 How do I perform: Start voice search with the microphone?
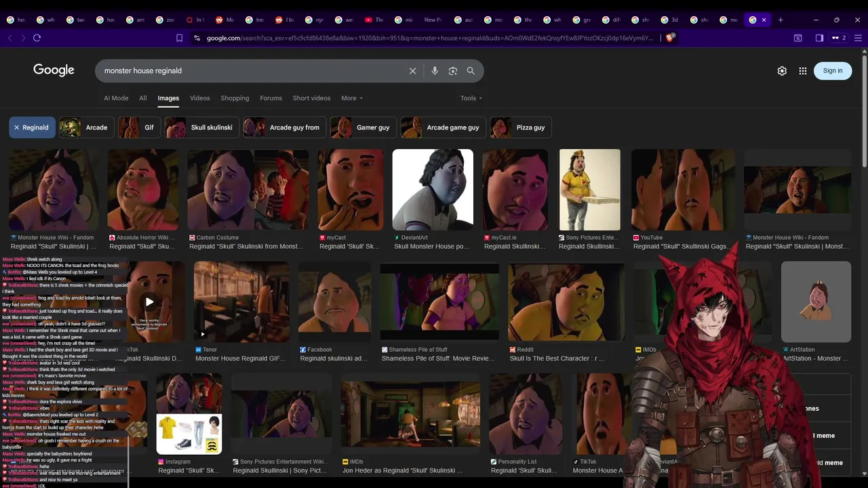pyautogui.click(x=435, y=70)
